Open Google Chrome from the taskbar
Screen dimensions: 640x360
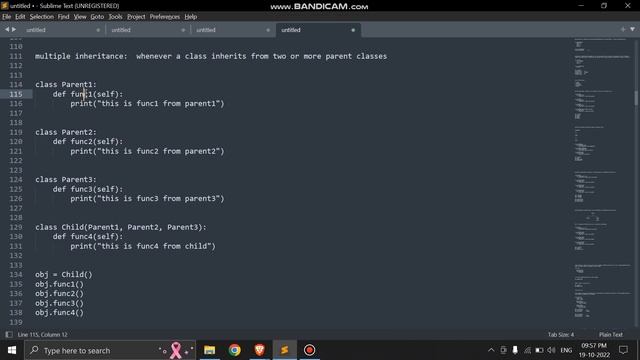click(x=235, y=350)
